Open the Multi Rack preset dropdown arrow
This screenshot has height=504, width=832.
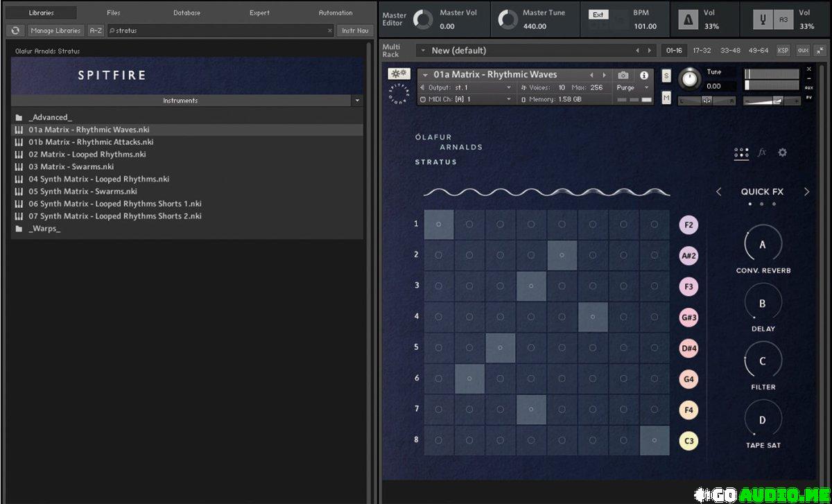point(422,51)
